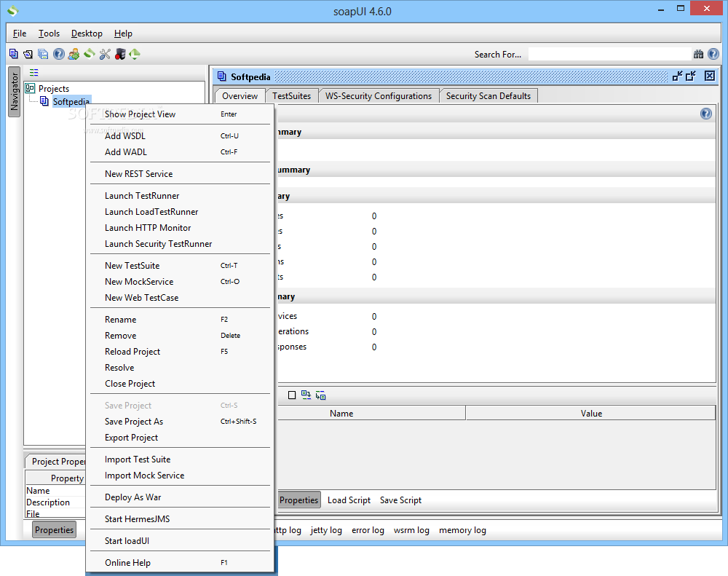The height and width of the screenshot is (576, 728).
Task: Select Reload Project in the context menu
Action: click(x=180, y=352)
